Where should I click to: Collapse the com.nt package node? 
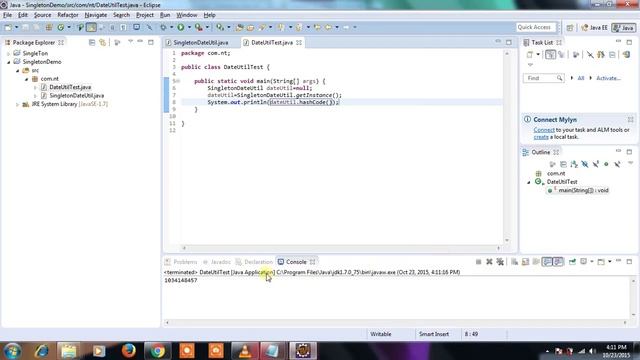click(x=27, y=79)
